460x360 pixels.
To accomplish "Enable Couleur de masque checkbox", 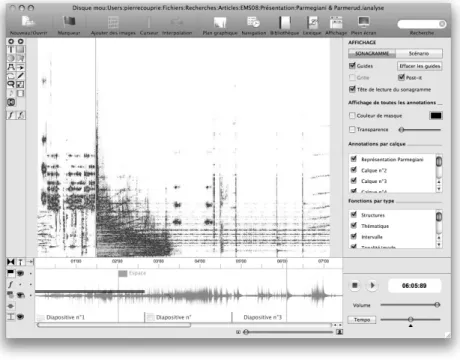I will pyautogui.click(x=352, y=115).
